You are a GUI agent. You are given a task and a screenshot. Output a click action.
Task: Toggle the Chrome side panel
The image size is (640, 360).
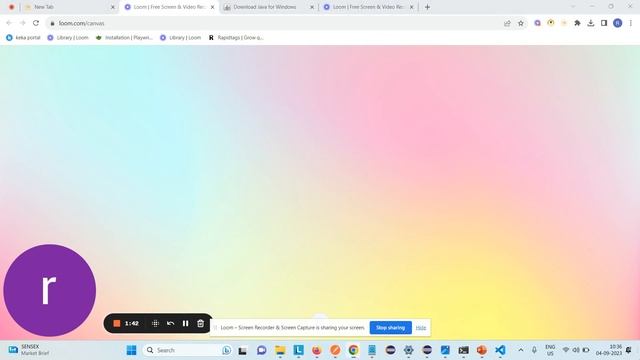604,23
